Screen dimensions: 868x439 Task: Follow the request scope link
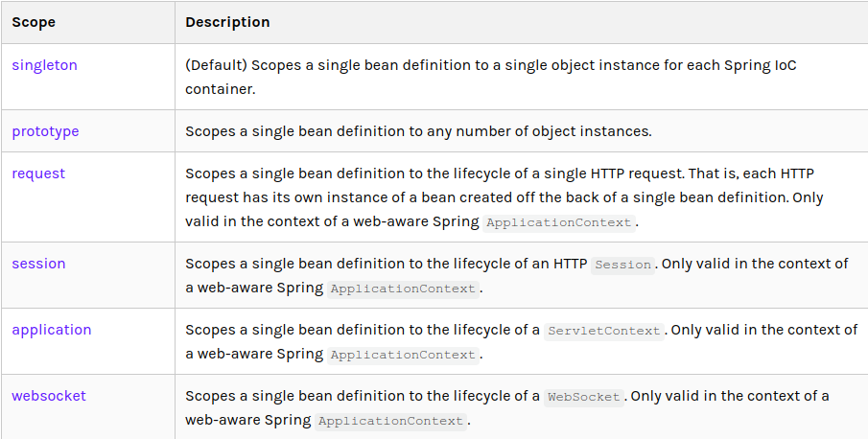pyautogui.click(x=38, y=173)
